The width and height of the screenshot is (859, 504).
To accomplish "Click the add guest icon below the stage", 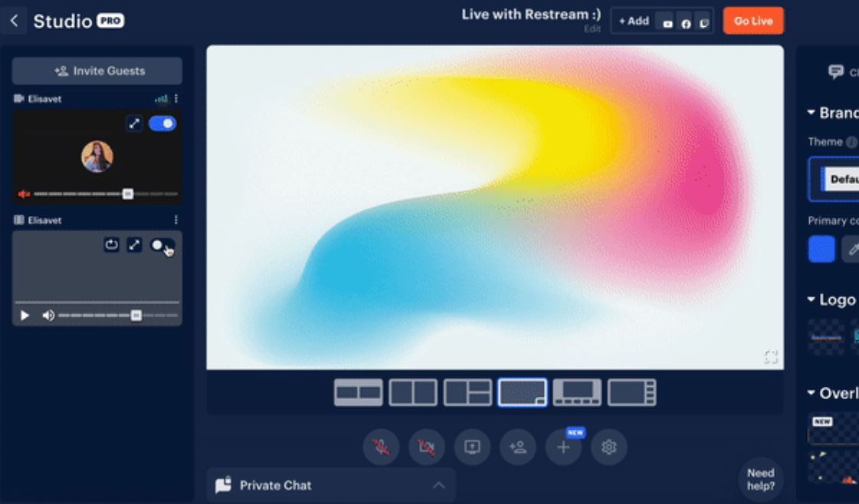I will click(518, 447).
